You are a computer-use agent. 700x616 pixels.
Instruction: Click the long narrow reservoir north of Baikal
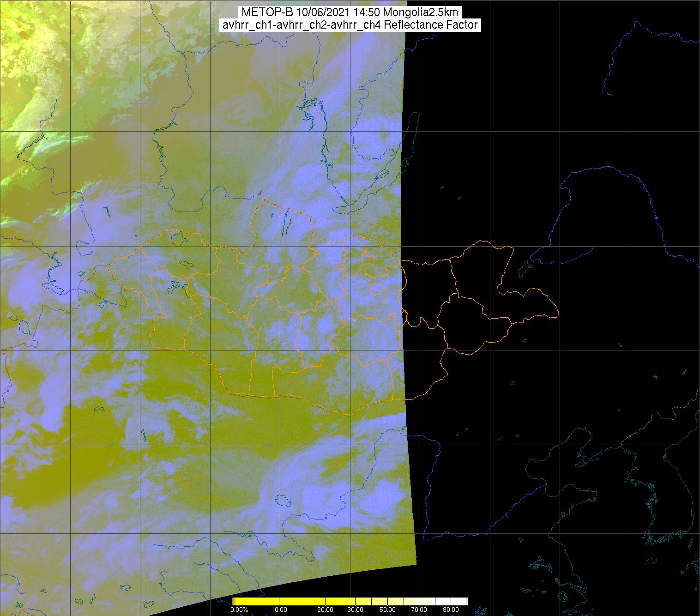click(322, 134)
